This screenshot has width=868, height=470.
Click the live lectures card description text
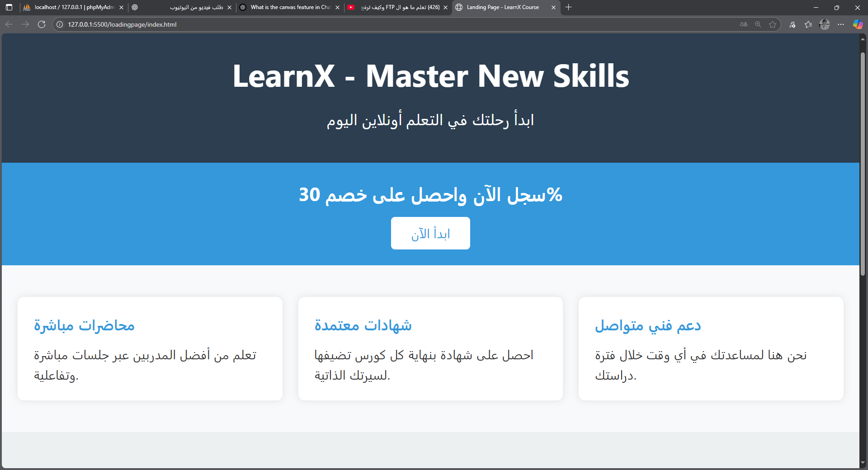tap(145, 365)
